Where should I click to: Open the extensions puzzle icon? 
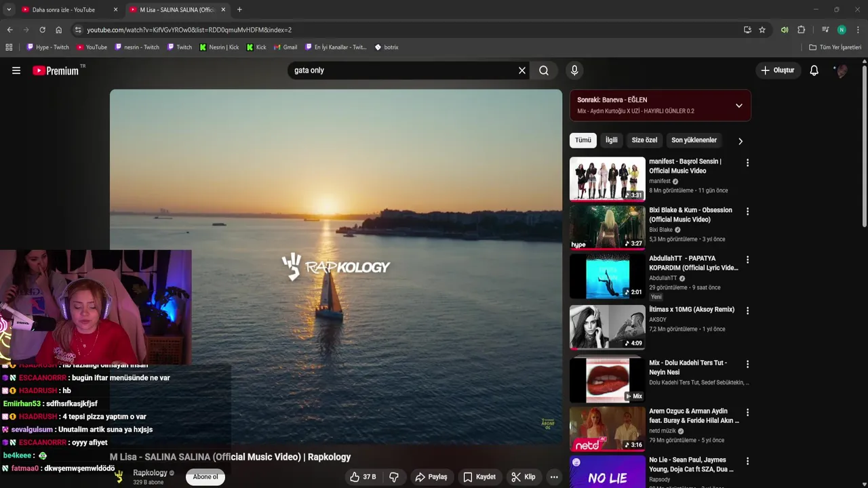tap(801, 30)
